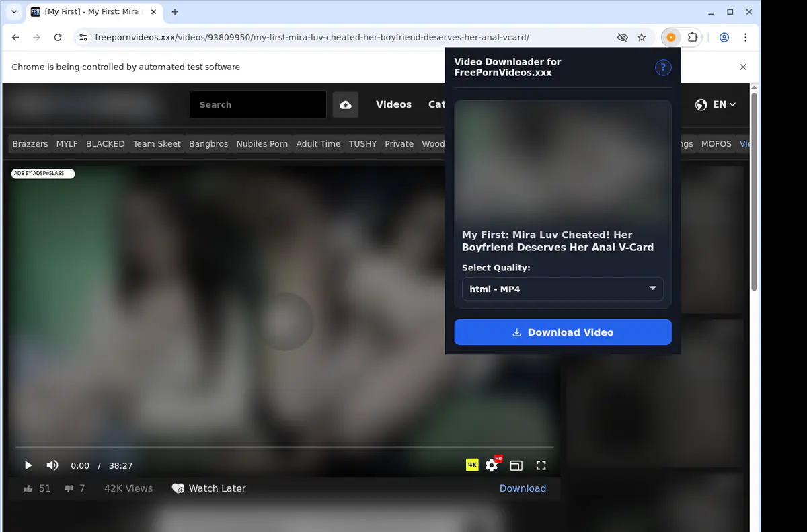Bookmark this page with the star
The image size is (807, 532).
tap(642, 38)
